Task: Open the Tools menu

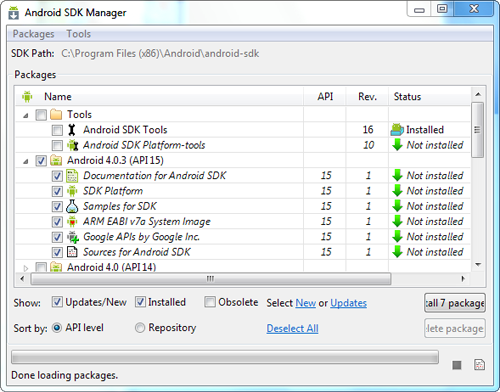Action: 79,34
